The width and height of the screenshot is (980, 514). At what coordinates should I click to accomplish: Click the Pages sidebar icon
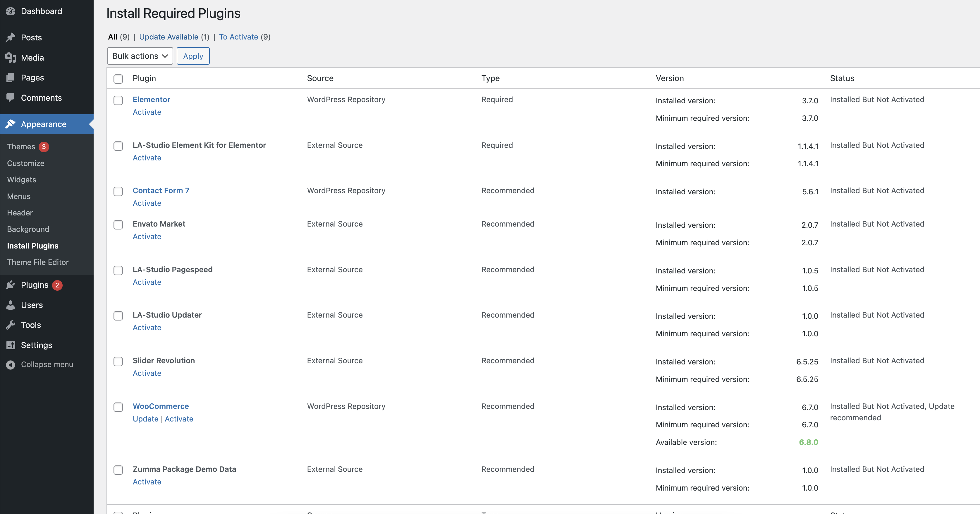click(11, 78)
